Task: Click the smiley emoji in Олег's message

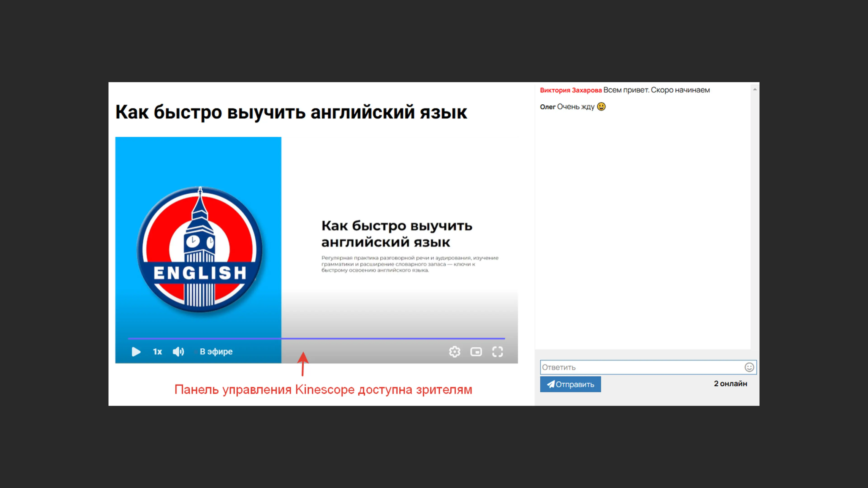Action: click(602, 106)
